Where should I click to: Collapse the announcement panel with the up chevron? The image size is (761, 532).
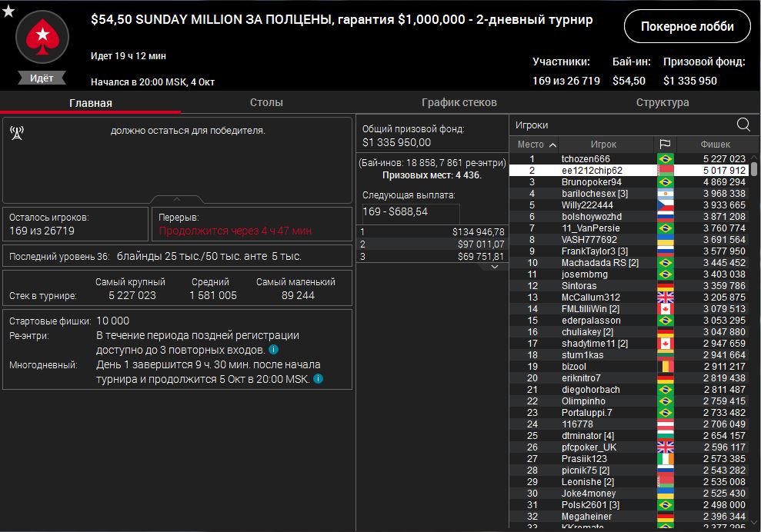coord(177,199)
